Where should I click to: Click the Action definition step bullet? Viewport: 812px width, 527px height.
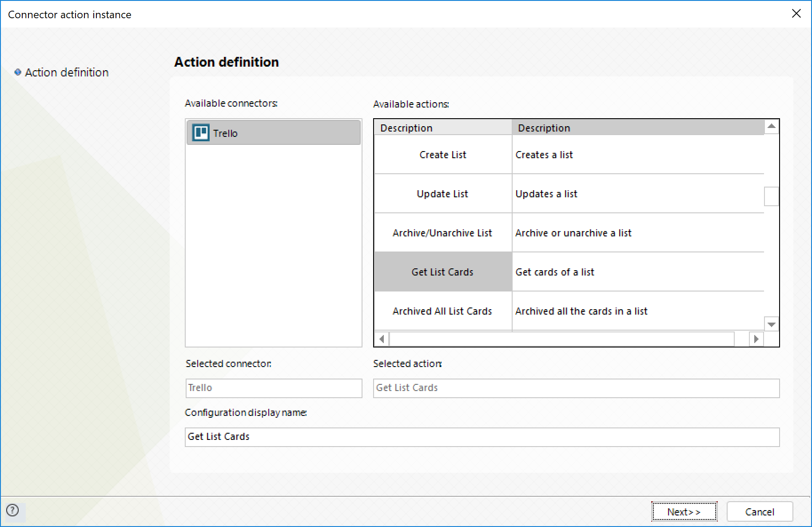click(x=18, y=72)
